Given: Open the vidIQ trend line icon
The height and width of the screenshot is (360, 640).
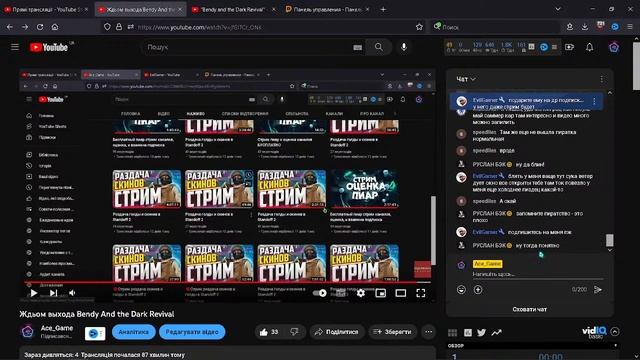Looking at the screenshot, I should click(x=496, y=333).
